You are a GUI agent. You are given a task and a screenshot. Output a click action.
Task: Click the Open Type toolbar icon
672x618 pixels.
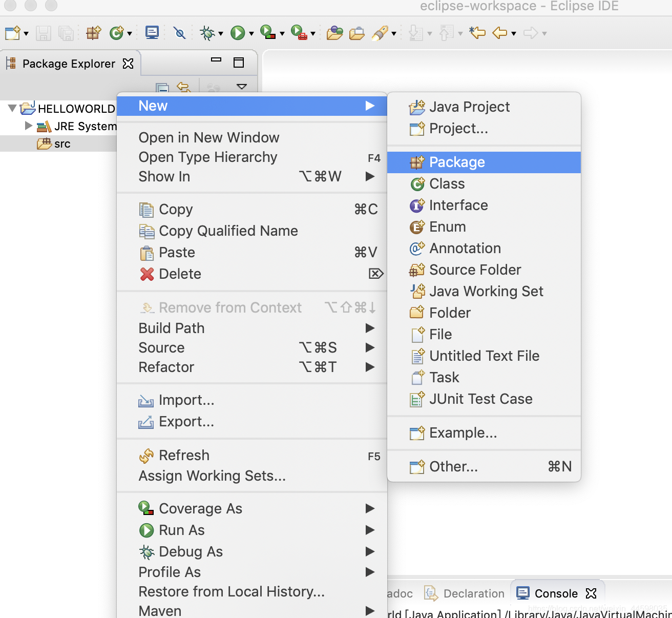[x=335, y=33]
